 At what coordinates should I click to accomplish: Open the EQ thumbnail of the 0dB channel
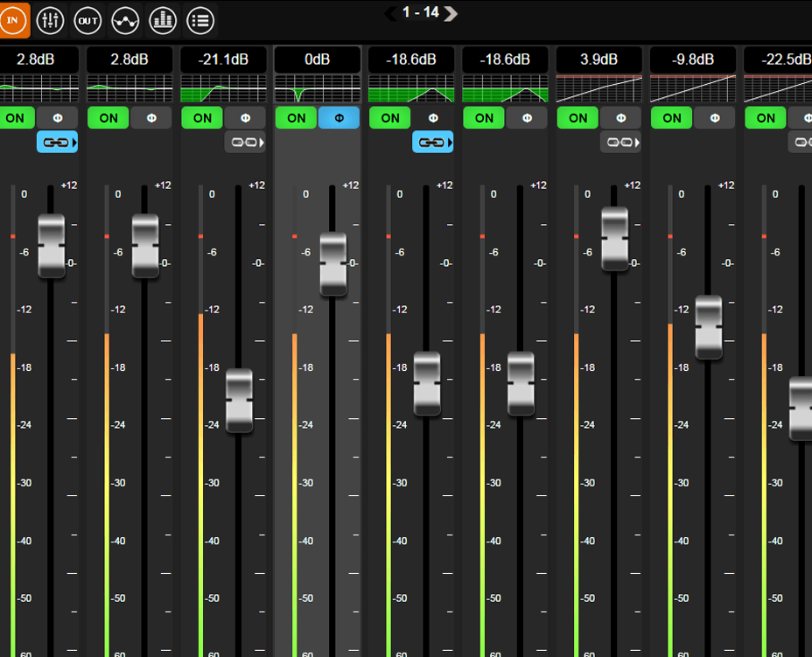[318, 88]
